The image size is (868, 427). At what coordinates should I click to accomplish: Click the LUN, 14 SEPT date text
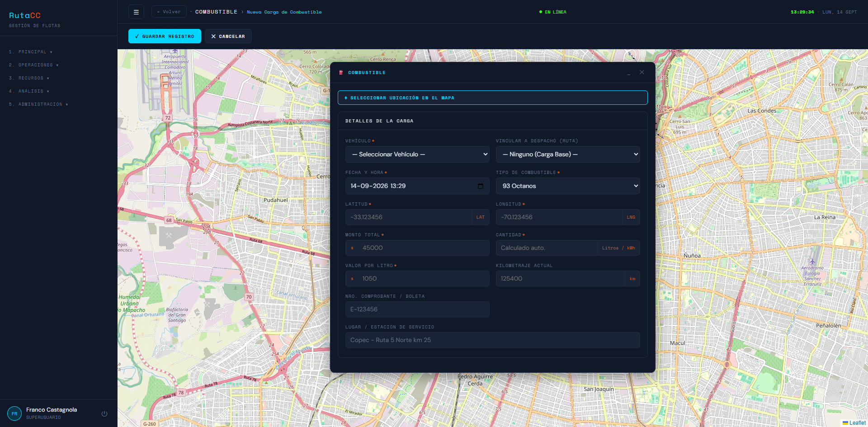(x=840, y=12)
